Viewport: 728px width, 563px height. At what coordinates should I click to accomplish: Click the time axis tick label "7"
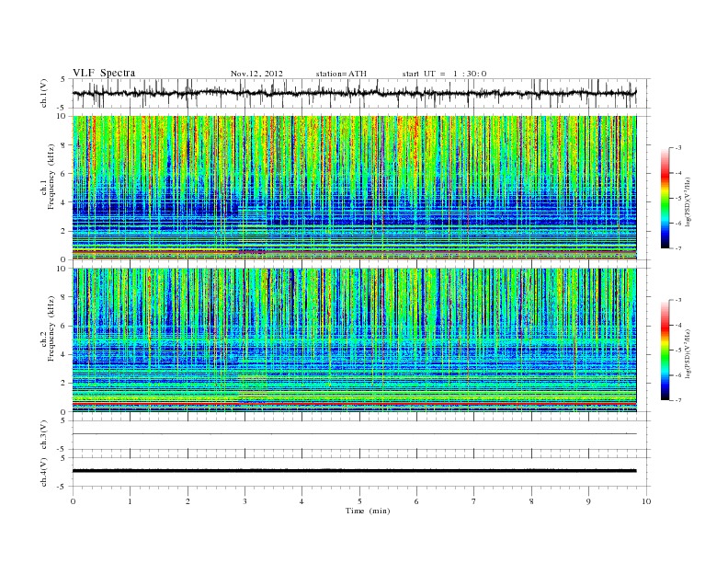474,501
